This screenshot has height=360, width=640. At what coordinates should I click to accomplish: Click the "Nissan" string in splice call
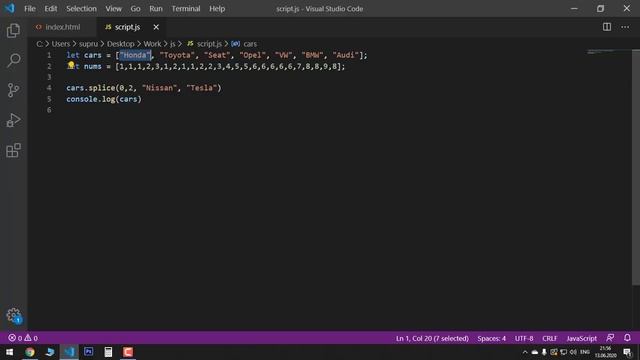click(x=159, y=88)
